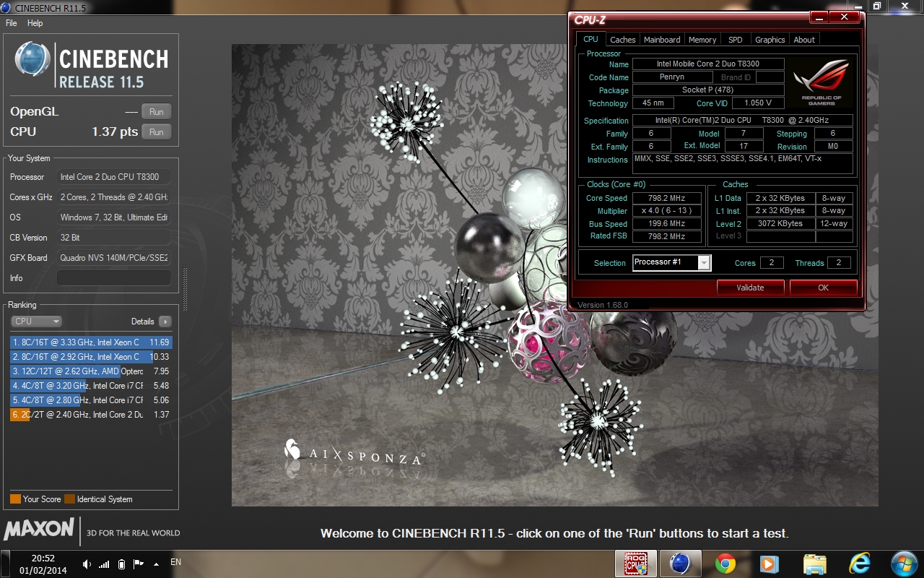Viewport: 924px width, 578px height.
Task: Click the Processor field Intel Core 2 Duo
Action: [x=114, y=177]
